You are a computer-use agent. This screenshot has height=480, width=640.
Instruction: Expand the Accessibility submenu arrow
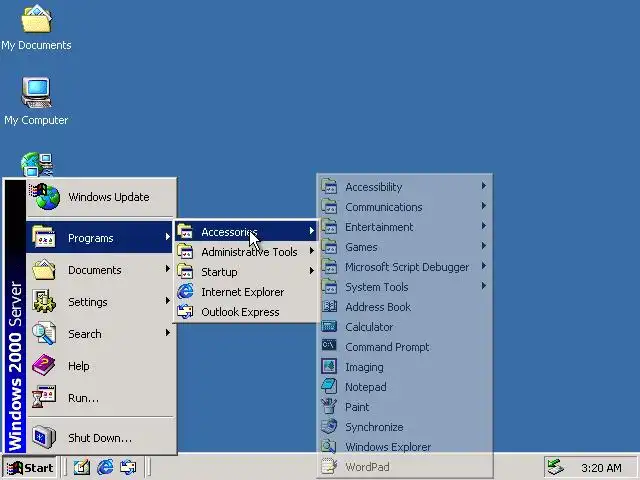[x=484, y=186]
